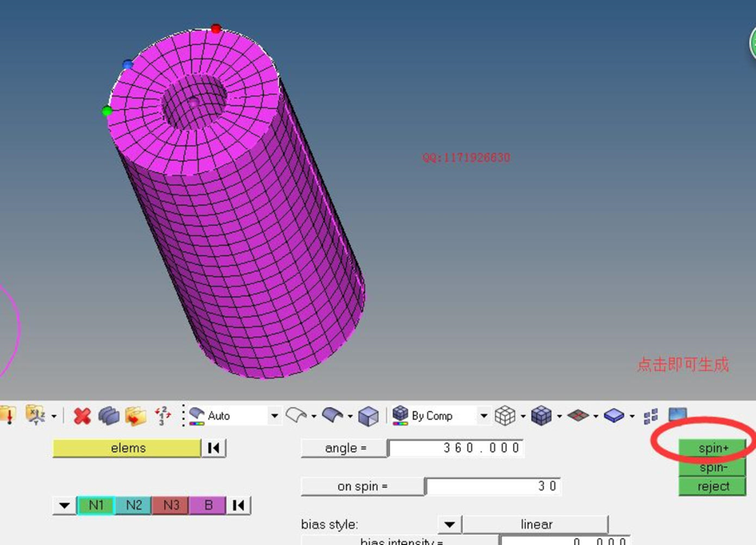Open the Auto geometry color mode dropdown
This screenshot has height=545, width=756.
pos(274,415)
